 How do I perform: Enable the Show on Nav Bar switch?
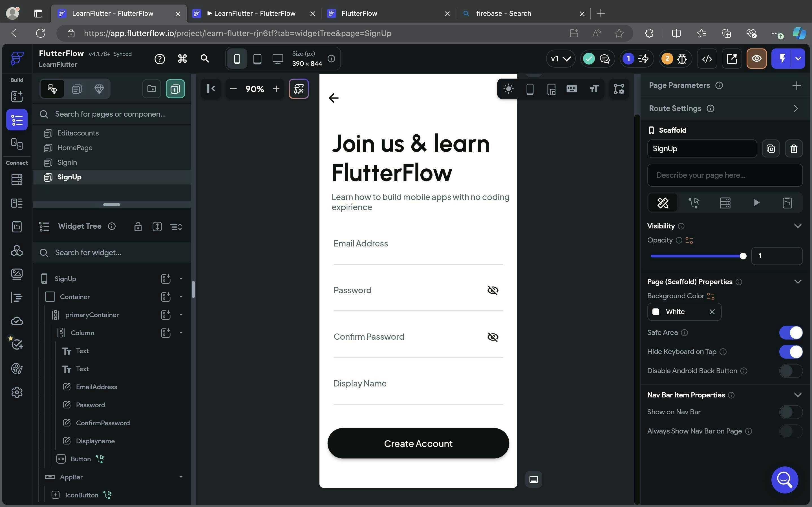791,412
